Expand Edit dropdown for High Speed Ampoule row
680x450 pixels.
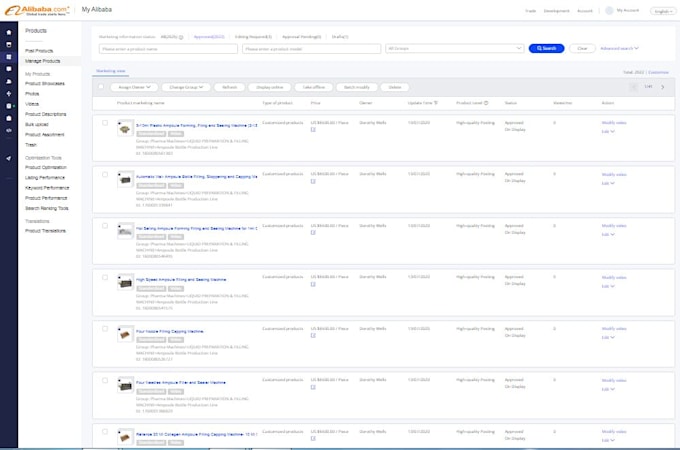[x=608, y=286]
